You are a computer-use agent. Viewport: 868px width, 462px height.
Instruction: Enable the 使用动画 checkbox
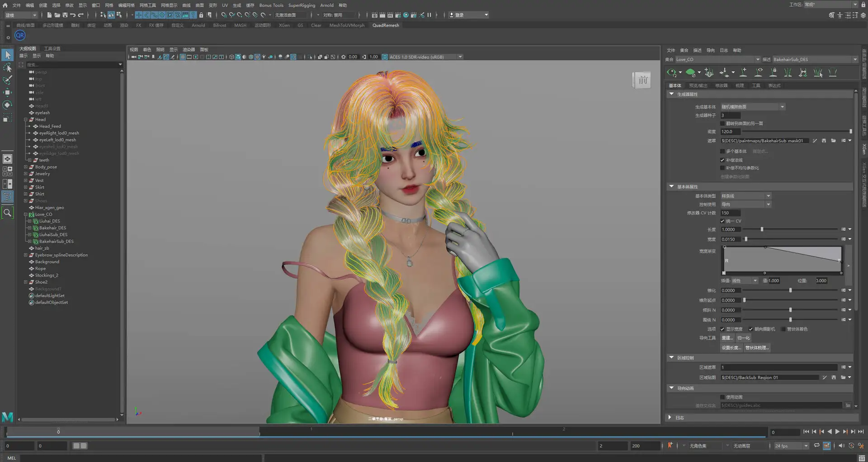click(722, 397)
